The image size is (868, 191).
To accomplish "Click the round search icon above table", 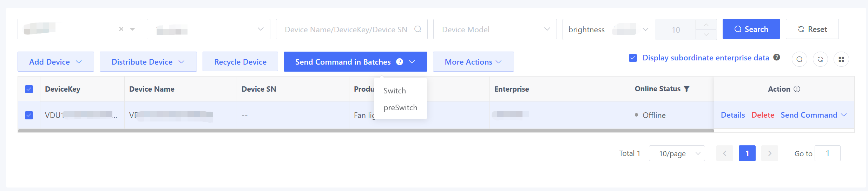I will (800, 59).
